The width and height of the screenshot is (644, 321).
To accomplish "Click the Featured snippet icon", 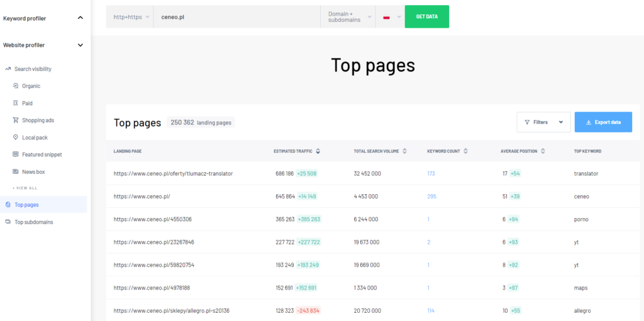I will tap(16, 155).
